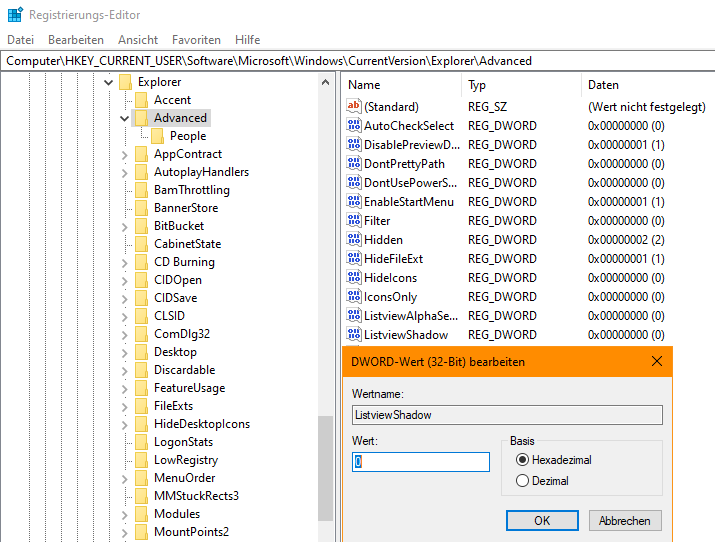
Task: Select the Hexadezimal radio button
Action: click(x=522, y=459)
